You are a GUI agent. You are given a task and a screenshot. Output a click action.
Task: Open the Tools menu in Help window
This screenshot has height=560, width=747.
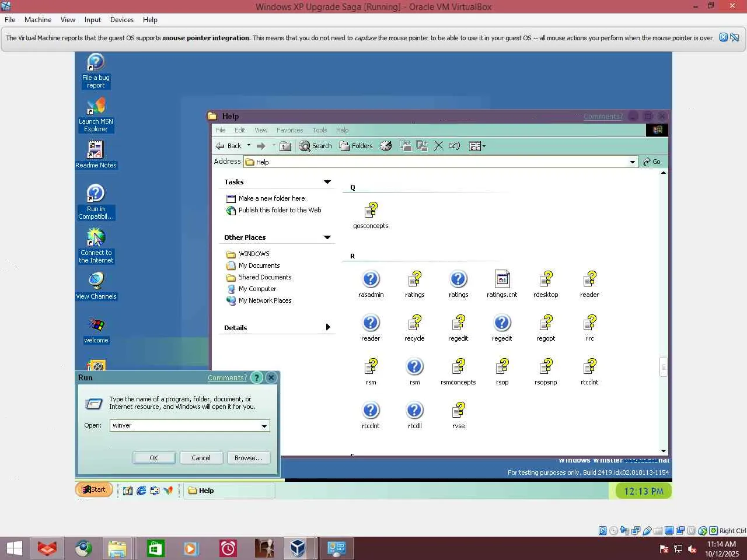tap(319, 130)
